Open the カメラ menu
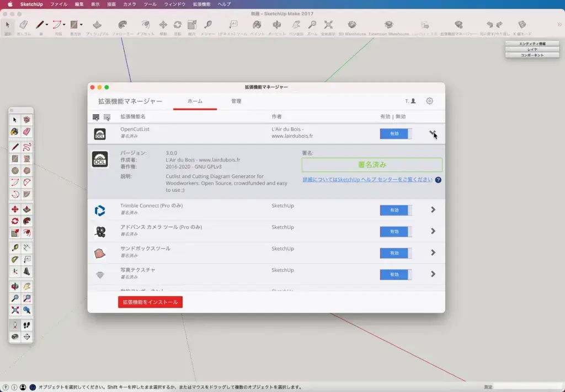The image size is (565, 392). [130, 4]
